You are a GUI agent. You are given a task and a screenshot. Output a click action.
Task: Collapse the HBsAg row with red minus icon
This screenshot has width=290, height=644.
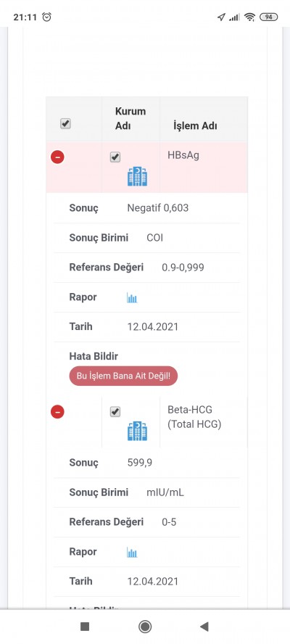pos(57,157)
